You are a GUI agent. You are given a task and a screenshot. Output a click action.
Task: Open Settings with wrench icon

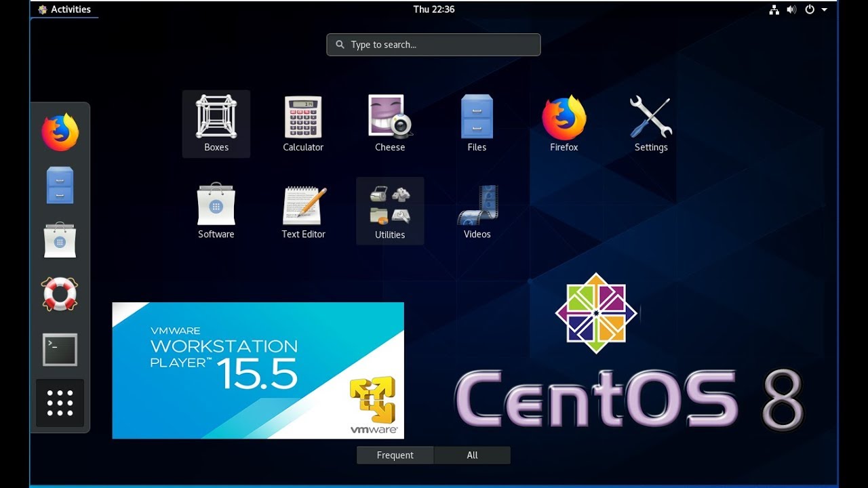[650, 123]
